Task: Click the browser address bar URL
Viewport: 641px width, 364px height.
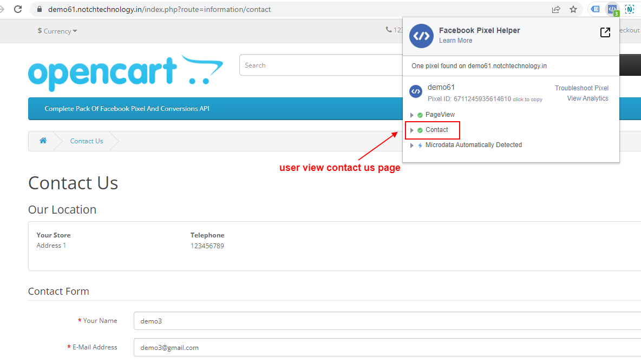Action: (x=159, y=9)
